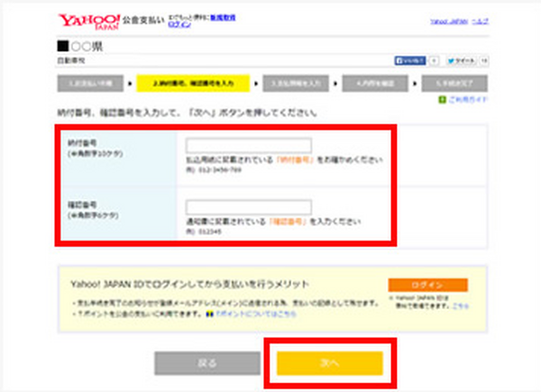Open the ヘルプ link
The image size is (541, 392).
(481, 22)
